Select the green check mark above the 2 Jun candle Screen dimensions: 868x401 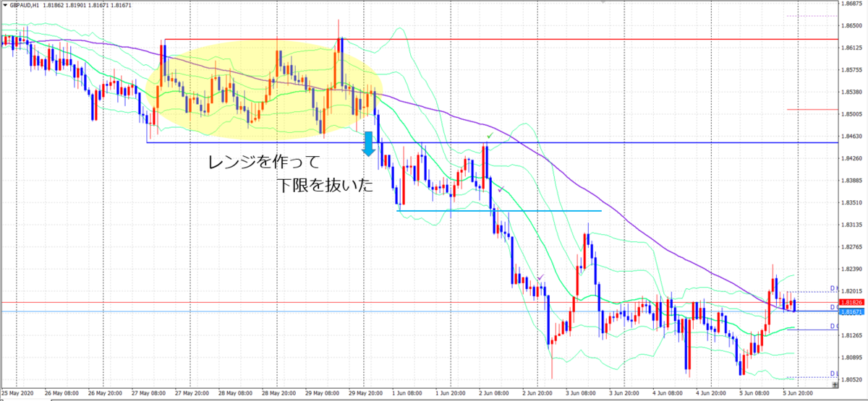[x=490, y=136]
